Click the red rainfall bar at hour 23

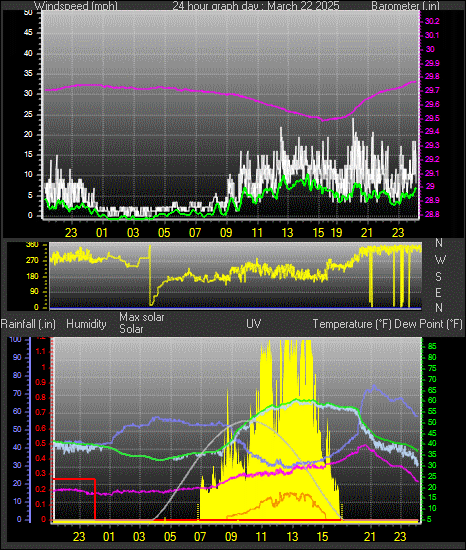coord(74,499)
